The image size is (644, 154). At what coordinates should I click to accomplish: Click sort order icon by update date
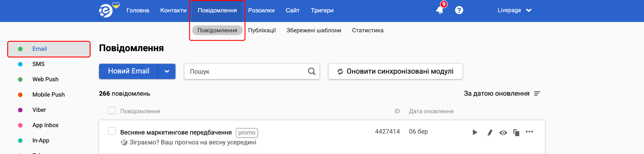537,93
